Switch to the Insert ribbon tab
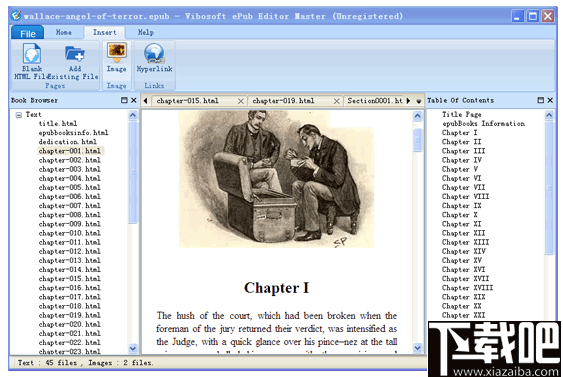This screenshot has height=377, width=563. coord(104,32)
